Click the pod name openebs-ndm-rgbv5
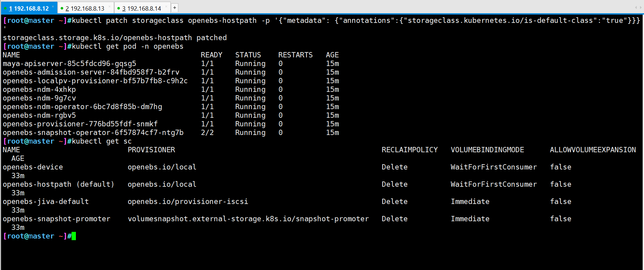Screen dimensions: 644x270 point(39,115)
